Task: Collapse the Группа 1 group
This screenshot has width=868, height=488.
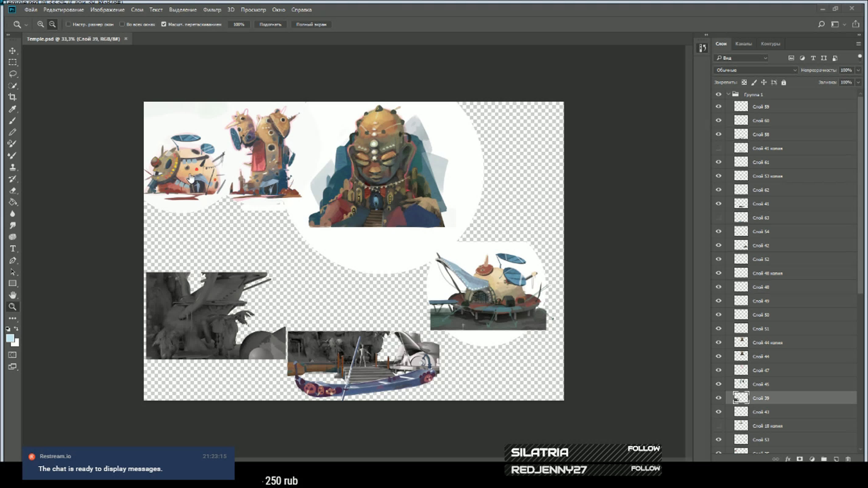Action: click(x=728, y=94)
